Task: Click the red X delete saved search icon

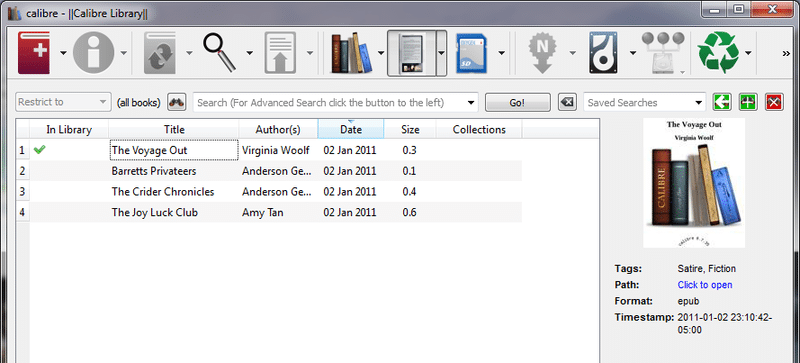Action: pyautogui.click(x=774, y=102)
